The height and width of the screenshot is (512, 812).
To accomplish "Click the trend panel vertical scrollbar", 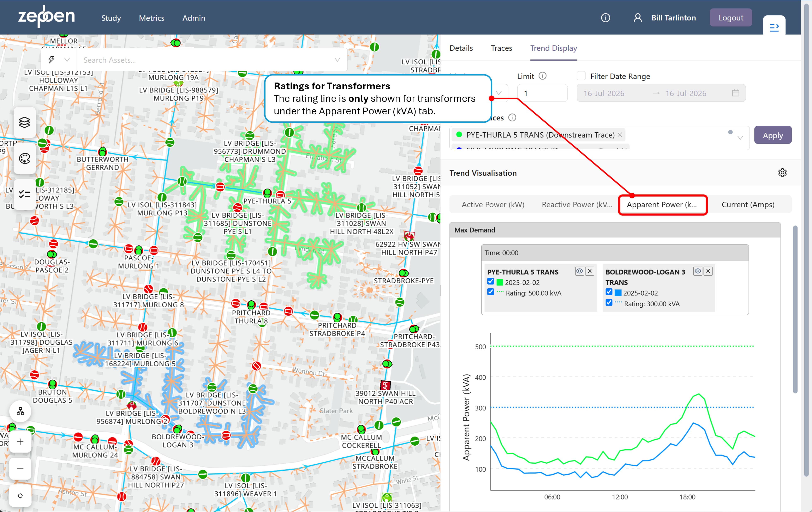I will click(x=795, y=309).
